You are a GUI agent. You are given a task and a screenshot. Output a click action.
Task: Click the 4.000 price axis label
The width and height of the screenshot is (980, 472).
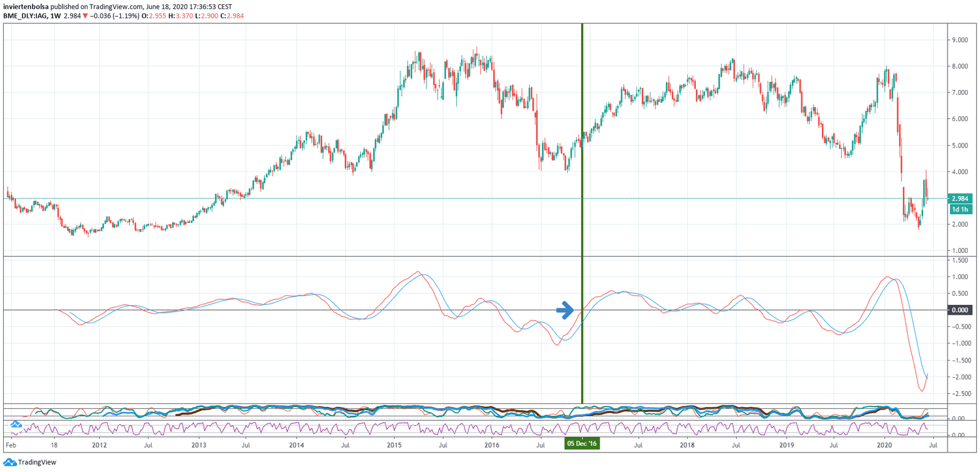(959, 172)
